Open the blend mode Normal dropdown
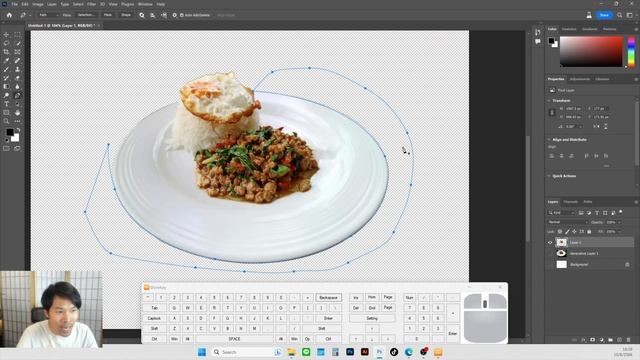 coord(567,222)
